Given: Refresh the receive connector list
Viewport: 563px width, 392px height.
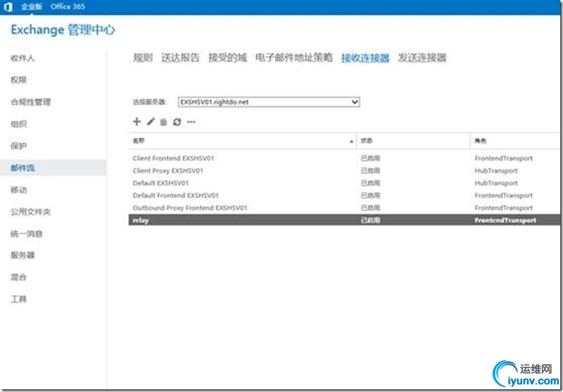Looking at the screenshot, I should 177,122.
